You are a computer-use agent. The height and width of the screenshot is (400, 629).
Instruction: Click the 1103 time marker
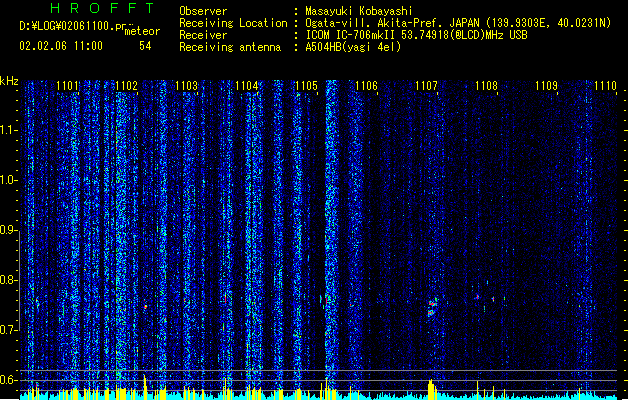(187, 86)
